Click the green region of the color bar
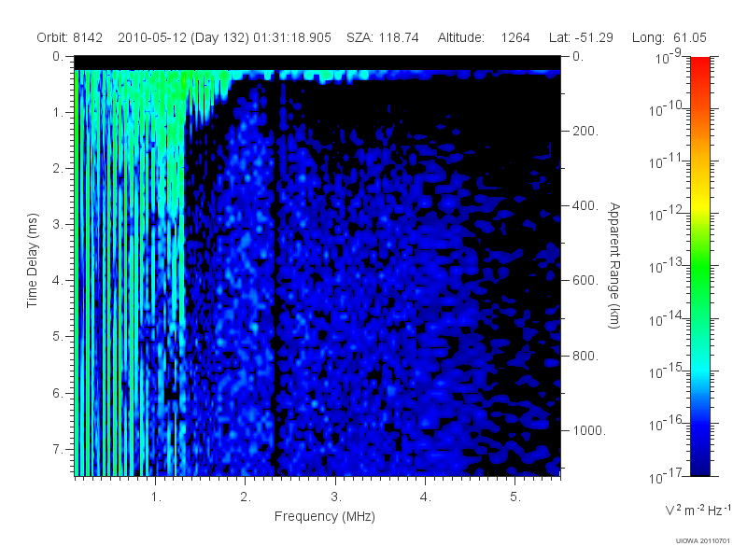Image resolution: width=747 pixels, height=560 pixels. pyautogui.click(x=699, y=276)
